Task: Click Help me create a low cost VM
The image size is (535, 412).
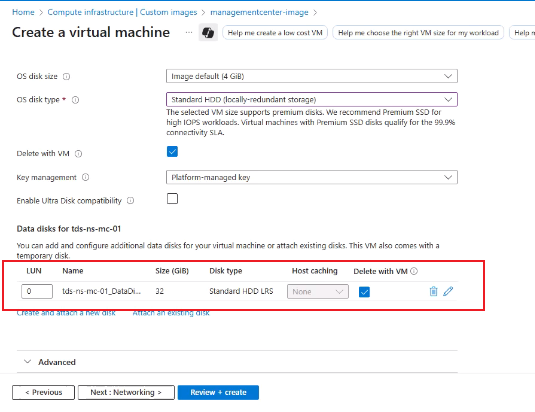Action: point(275,33)
